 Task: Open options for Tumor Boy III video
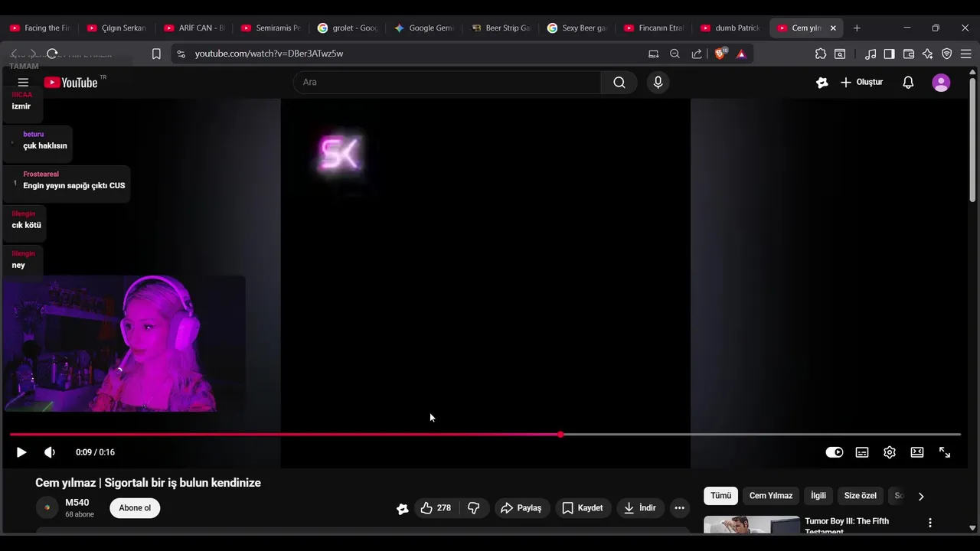[x=930, y=523]
